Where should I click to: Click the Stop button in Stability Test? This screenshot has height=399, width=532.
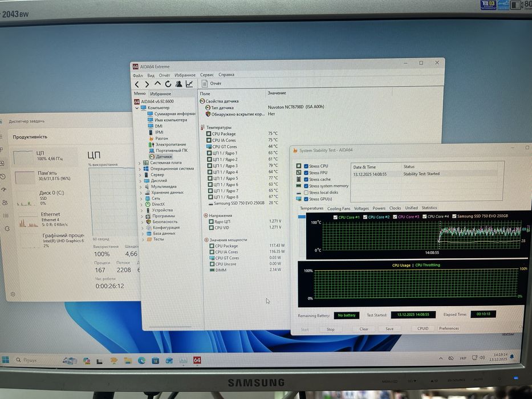click(x=330, y=329)
